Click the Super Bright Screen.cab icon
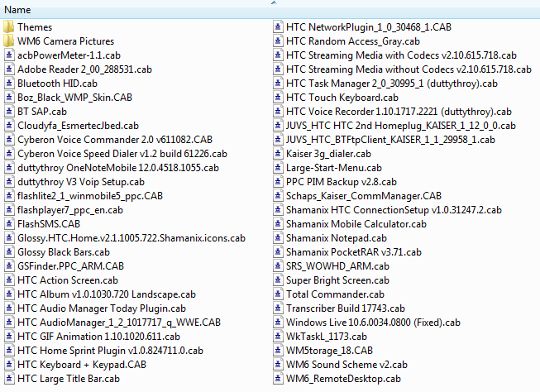The width and height of the screenshot is (540, 392). click(278, 280)
